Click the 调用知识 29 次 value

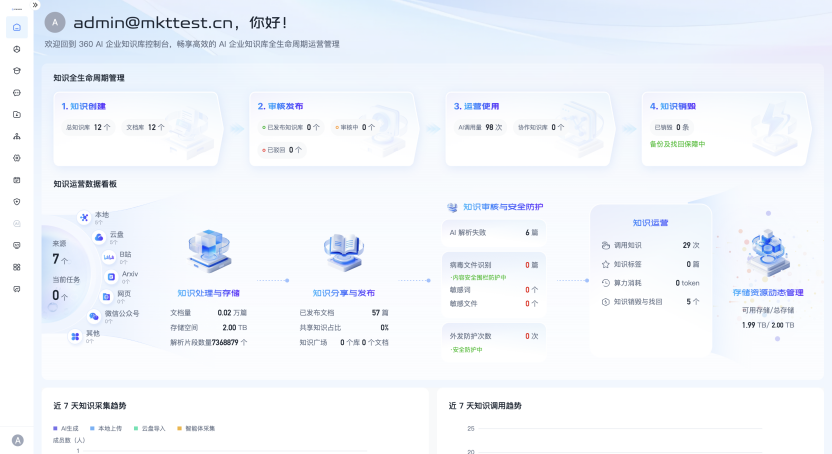pyautogui.click(x=691, y=245)
